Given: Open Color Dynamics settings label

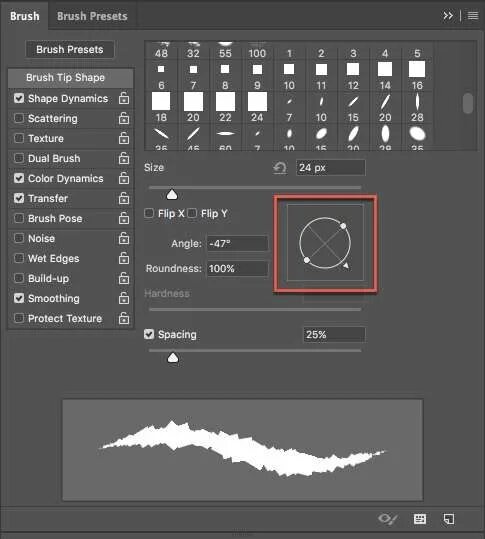Looking at the screenshot, I should click(66, 178).
